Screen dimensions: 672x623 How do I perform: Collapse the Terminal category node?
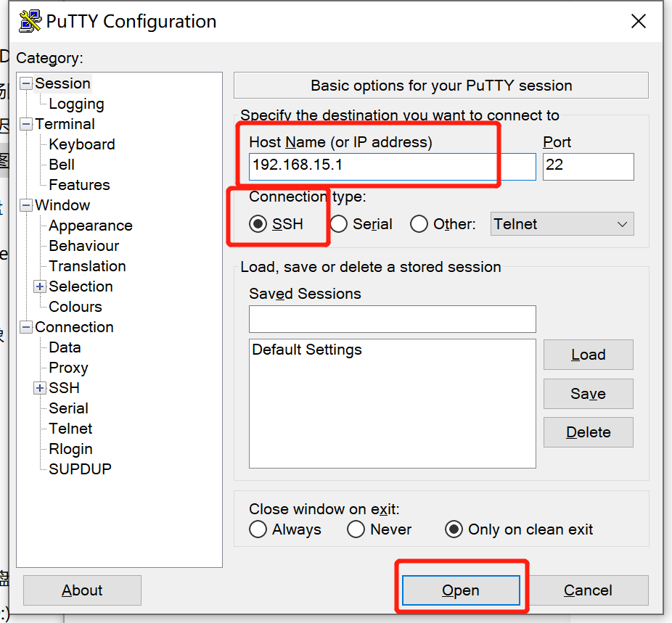[26, 124]
